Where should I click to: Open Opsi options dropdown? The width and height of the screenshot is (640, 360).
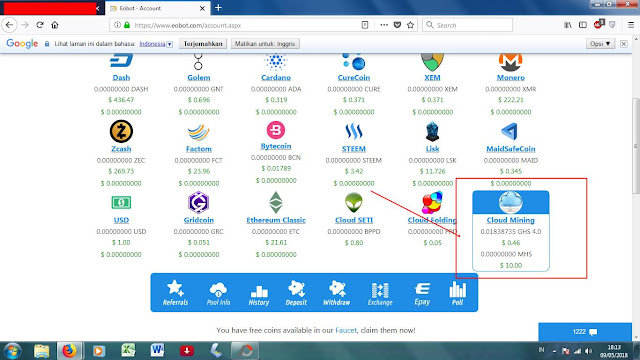pos(600,44)
